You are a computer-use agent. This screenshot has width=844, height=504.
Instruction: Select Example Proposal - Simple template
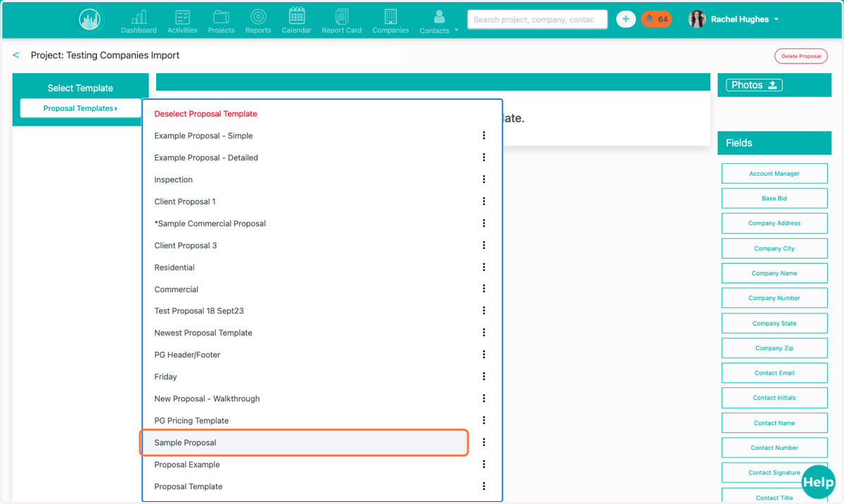click(x=203, y=136)
